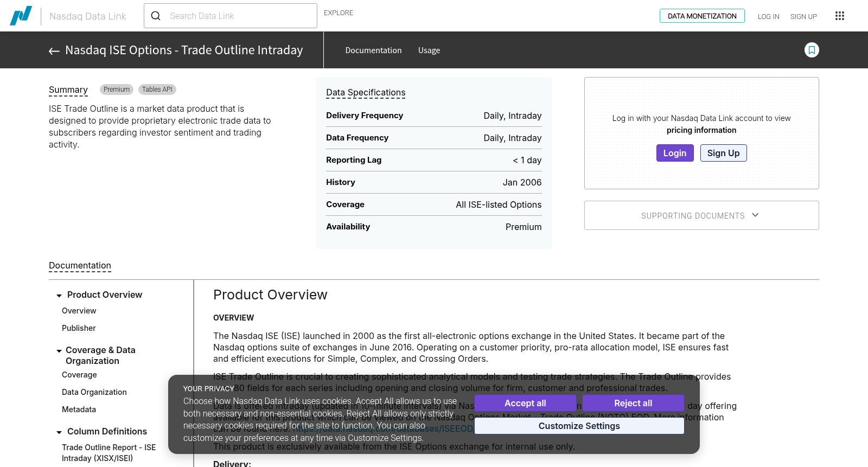Viewport: 868px width, 467px height.
Task: Click the Sign Up link in top bar
Action: pos(803,16)
